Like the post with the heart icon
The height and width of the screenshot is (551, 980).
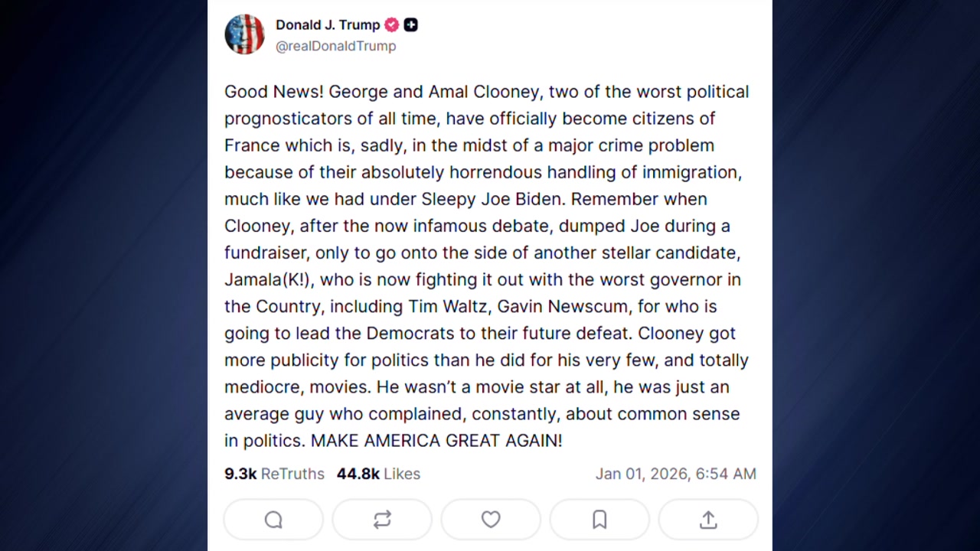[x=491, y=520]
